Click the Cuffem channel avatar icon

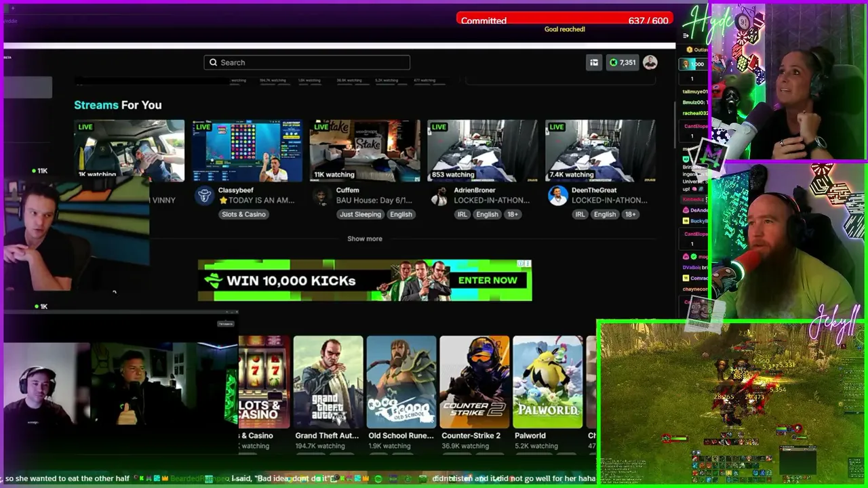(322, 196)
